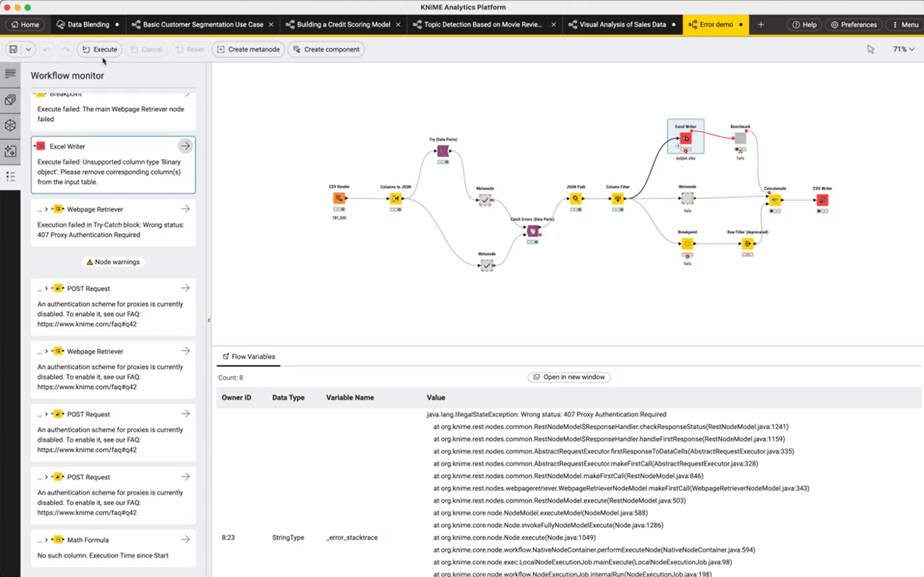Click the Execute button
Viewport: 924px width, 577px height.
point(99,49)
